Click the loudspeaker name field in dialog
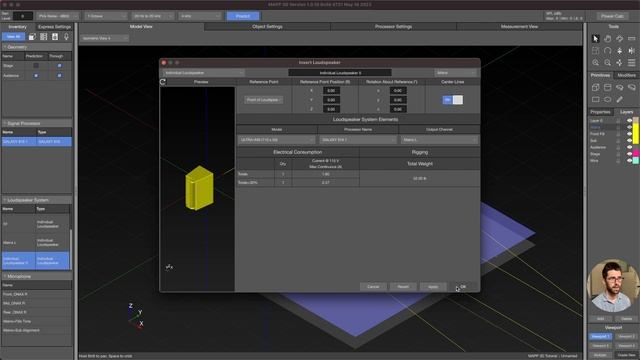This screenshot has width=640, height=360. pos(340,73)
